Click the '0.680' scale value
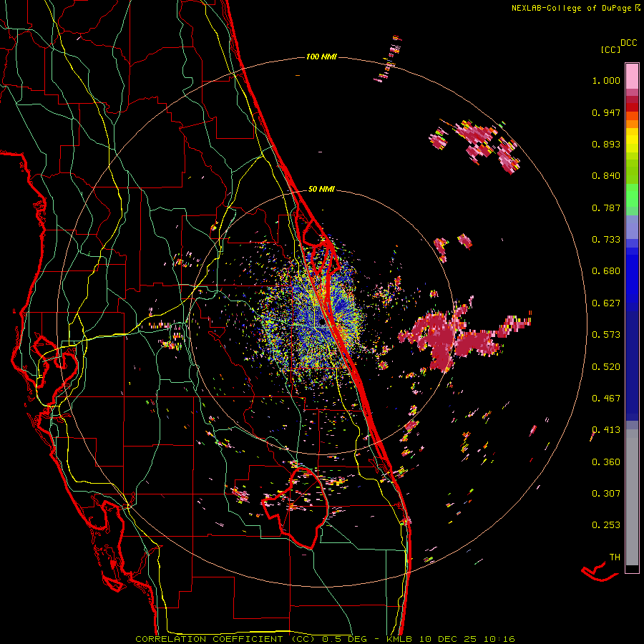The image size is (644, 644). pyautogui.click(x=606, y=271)
